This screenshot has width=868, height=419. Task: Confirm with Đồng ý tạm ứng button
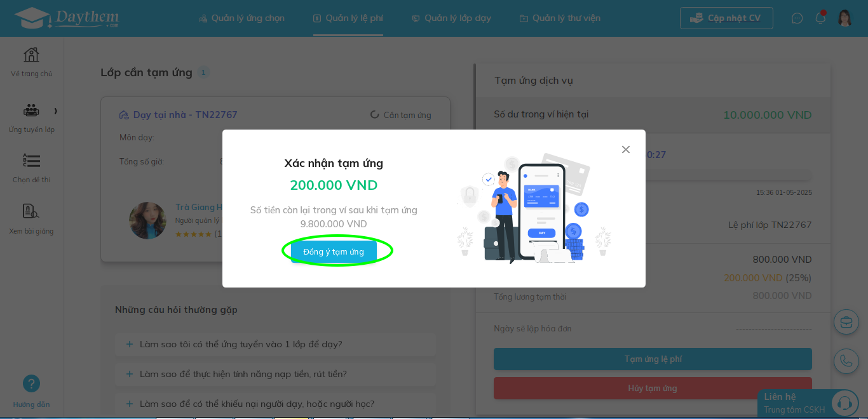tap(334, 251)
